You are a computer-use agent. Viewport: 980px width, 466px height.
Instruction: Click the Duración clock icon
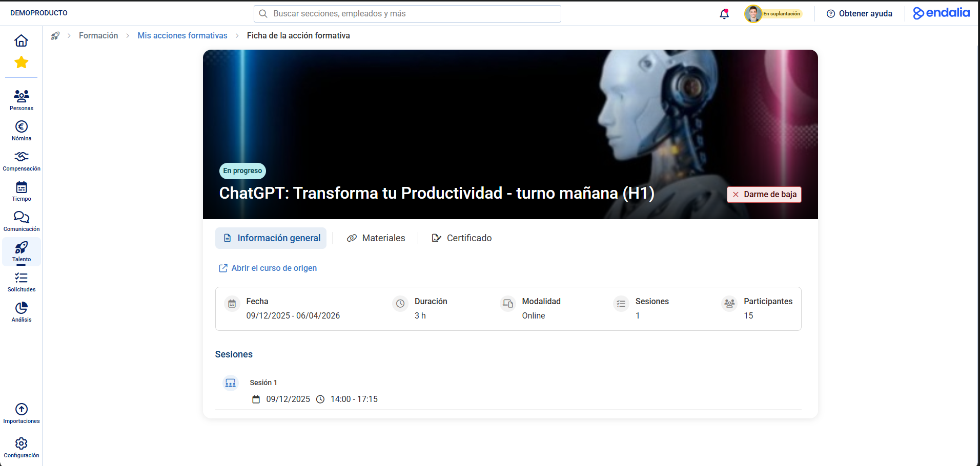tap(400, 304)
